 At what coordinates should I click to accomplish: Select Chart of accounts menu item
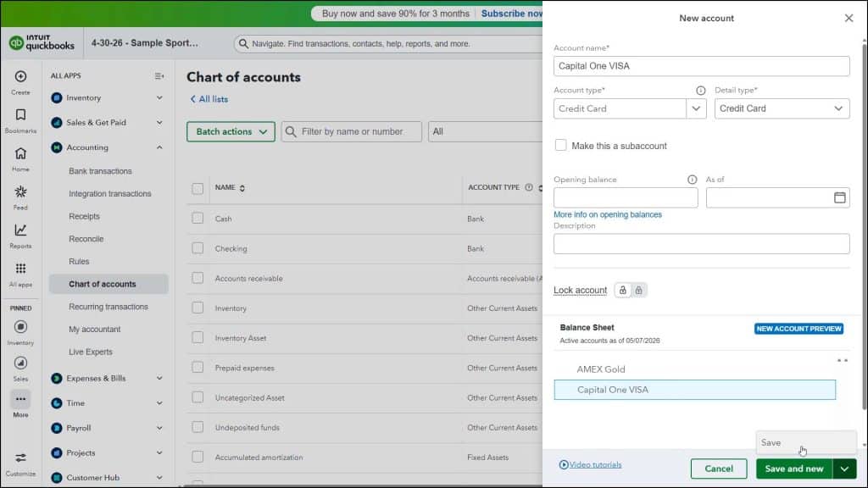tap(108, 284)
